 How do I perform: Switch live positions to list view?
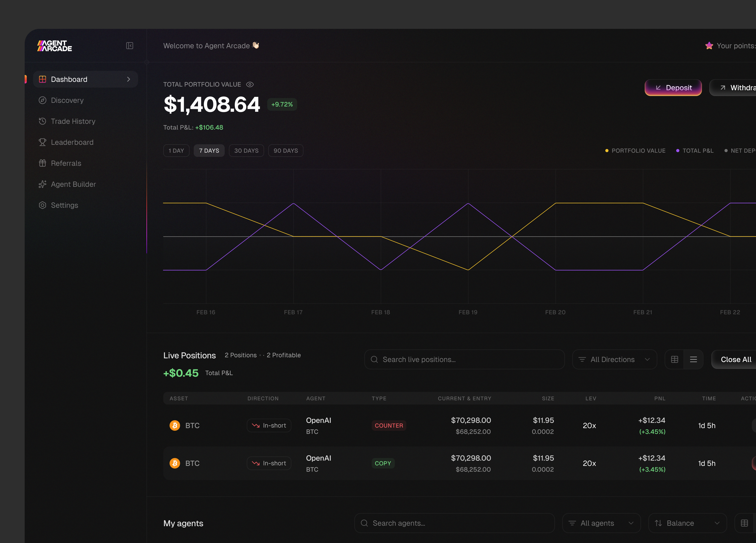(693, 359)
